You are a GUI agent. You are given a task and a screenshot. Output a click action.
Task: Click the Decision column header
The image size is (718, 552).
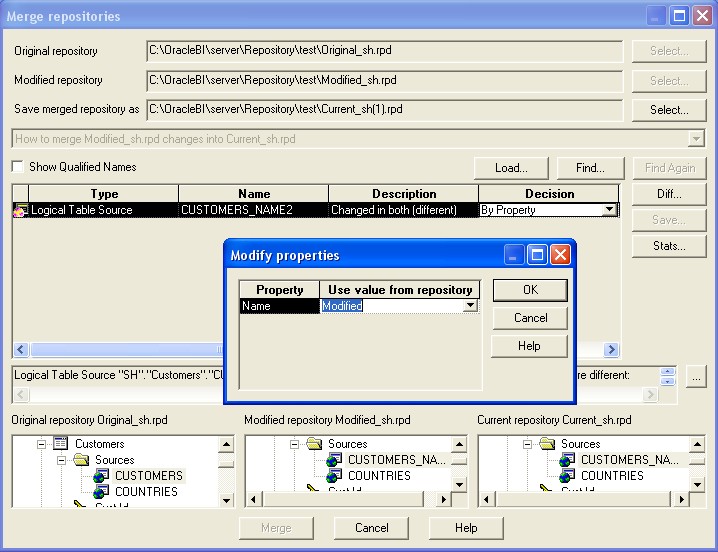[x=549, y=194]
